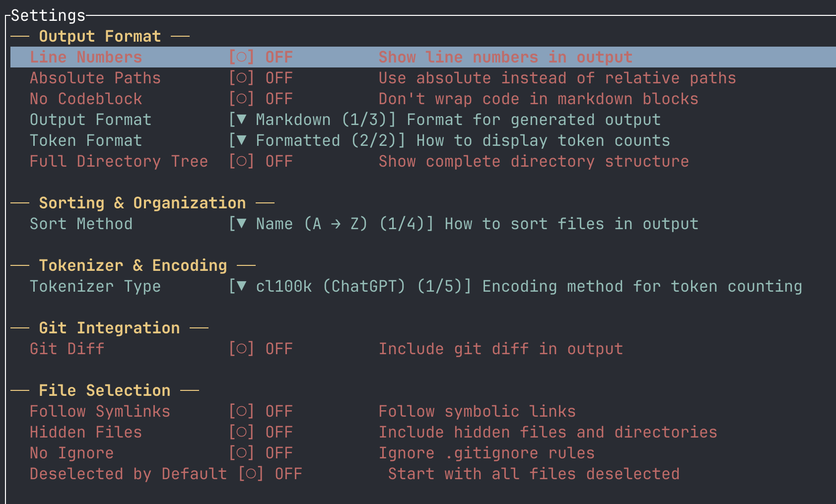The width and height of the screenshot is (836, 504).
Task: Click 'How to sort files in output' text
Action: 572,224
